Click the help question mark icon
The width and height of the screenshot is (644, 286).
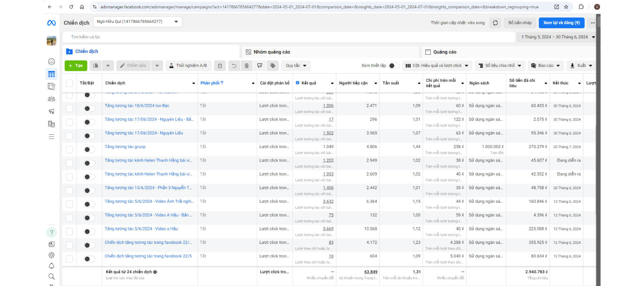(52, 232)
